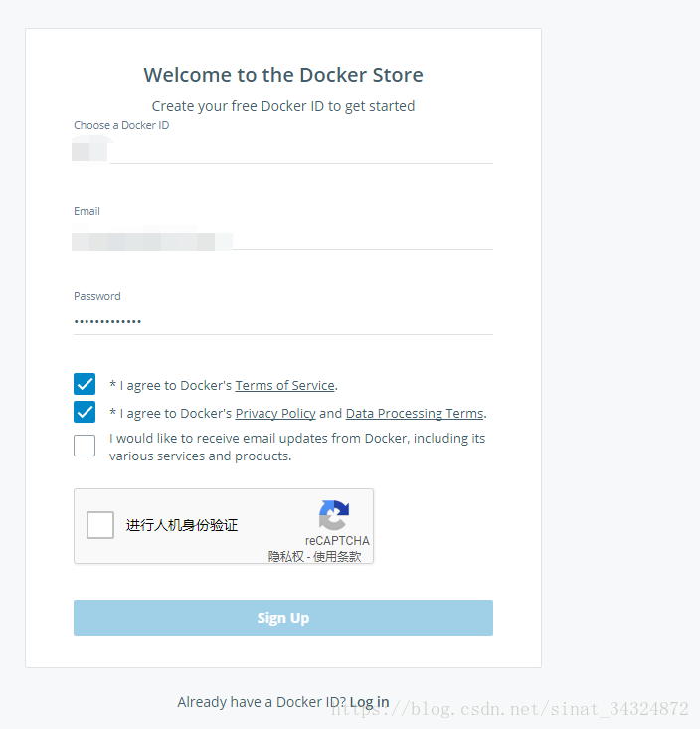Open the reCAPTCHA 隐私权 link
This screenshot has height=729, width=700.
[x=285, y=557]
